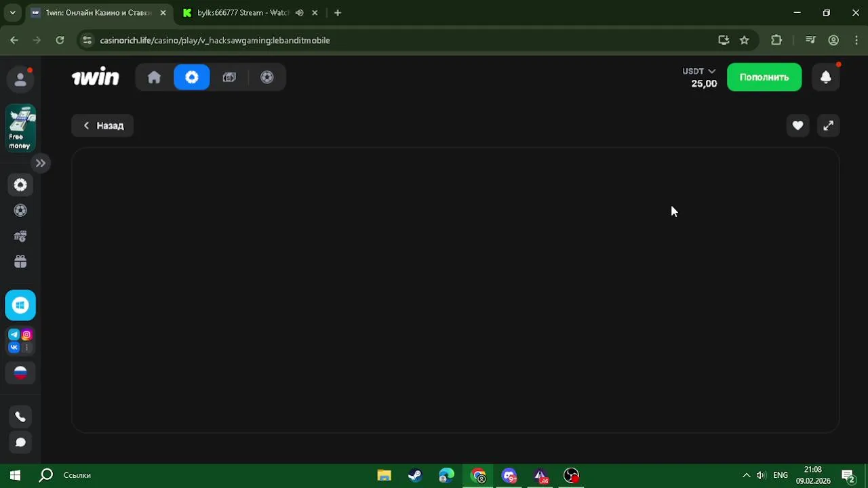Open File Explorer from taskbar

(x=384, y=476)
